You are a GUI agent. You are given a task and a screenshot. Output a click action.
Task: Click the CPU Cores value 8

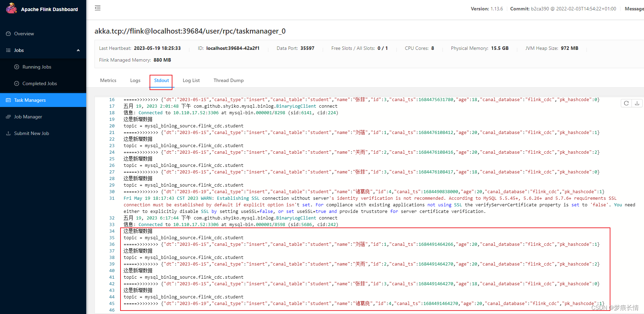(432, 48)
